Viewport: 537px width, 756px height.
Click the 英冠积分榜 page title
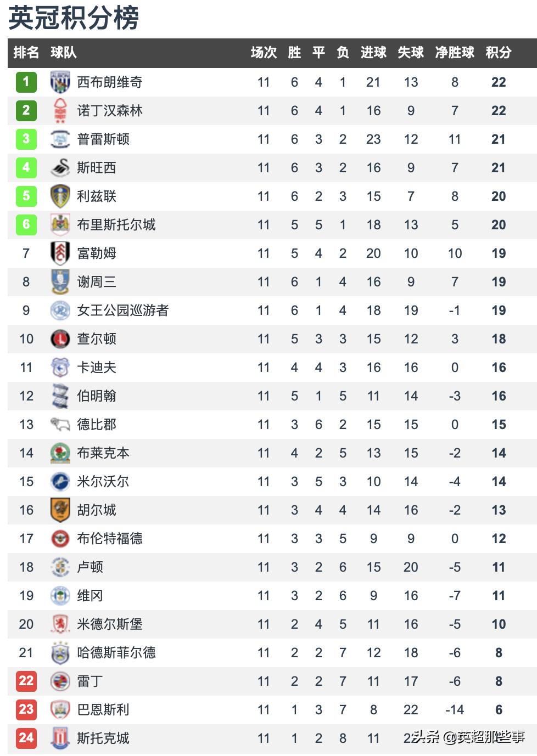click(74, 18)
